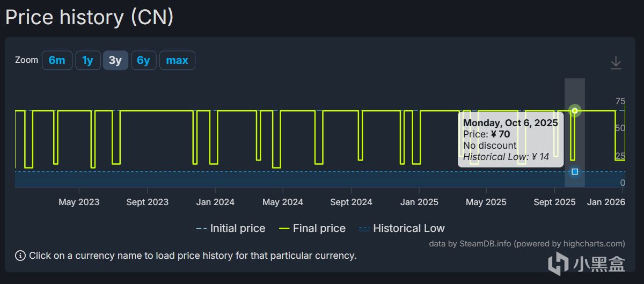Click the Oct 6, 2025 tooltip box
Image resolution: width=644 pixels, height=284 pixels.
point(510,140)
